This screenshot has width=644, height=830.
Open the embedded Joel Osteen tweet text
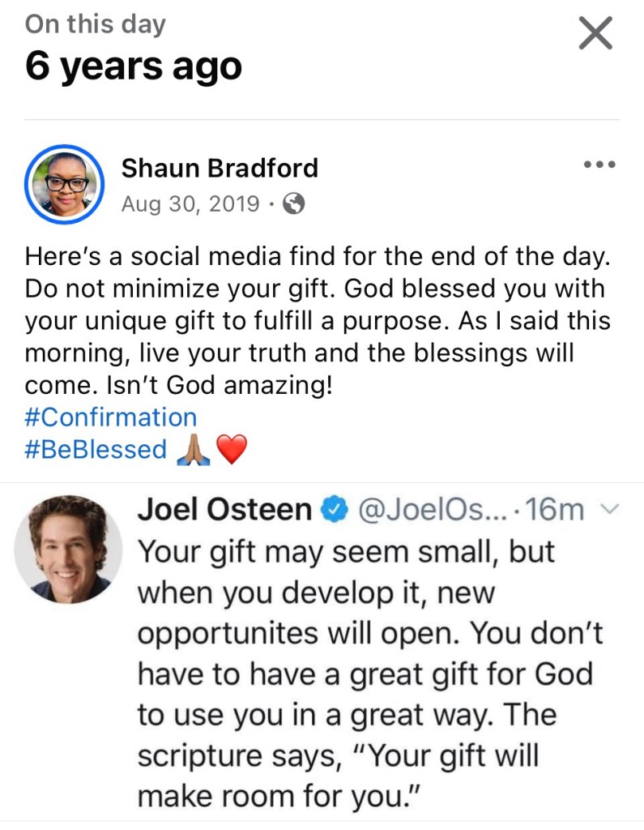(370, 674)
